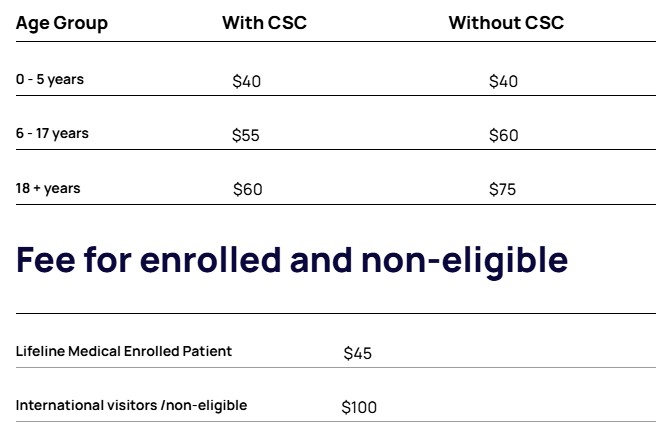The width and height of the screenshot is (672, 436).
Task: Click the word Fee in the large heading
Action: 49,260
